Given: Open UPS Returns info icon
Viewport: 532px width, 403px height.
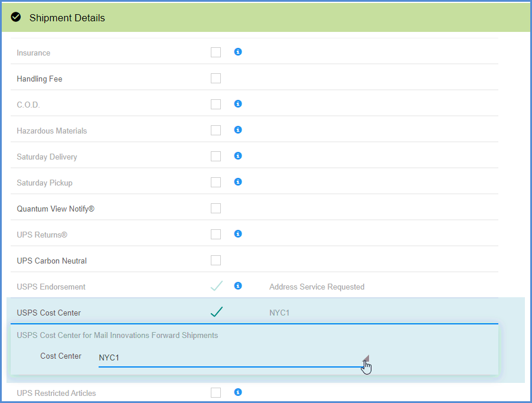Looking at the screenshot, I should 238,234.
